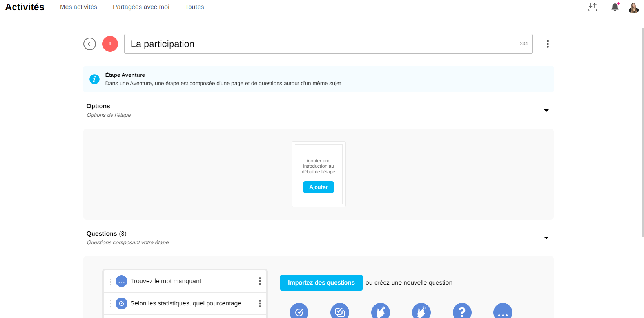This screenshot has width=644, height=318.
Task: Open the notifications bell
Action: (615, 7)
